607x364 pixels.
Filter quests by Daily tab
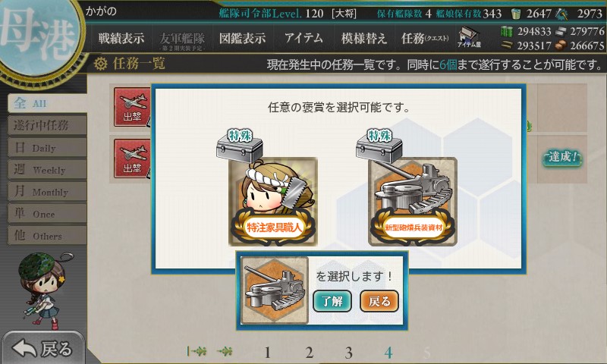click(47, 148)
